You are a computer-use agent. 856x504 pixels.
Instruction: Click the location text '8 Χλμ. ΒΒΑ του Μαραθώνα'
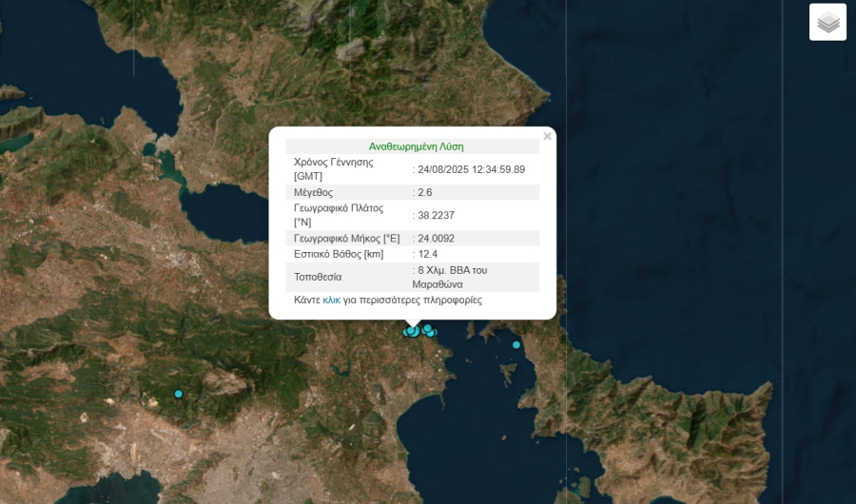pos(453,277)
